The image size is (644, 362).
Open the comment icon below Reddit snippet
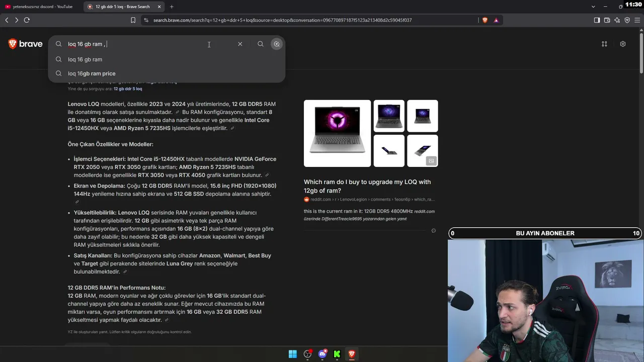[434, 231]
